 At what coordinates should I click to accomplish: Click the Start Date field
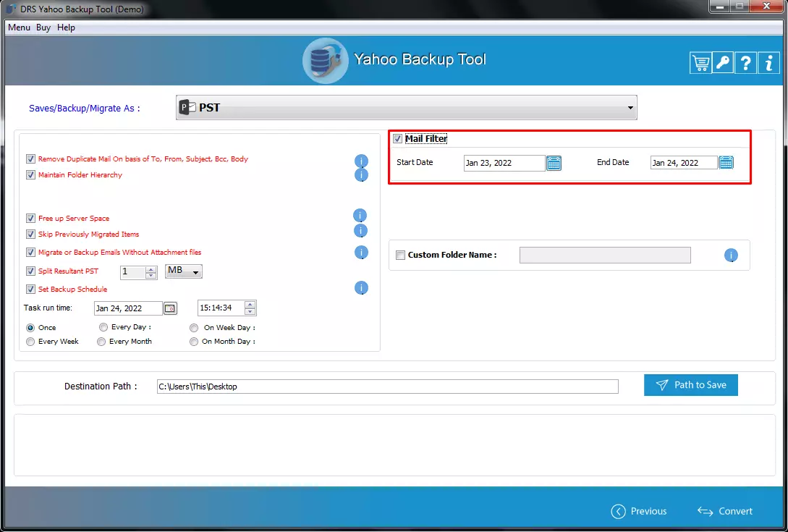pos(504,163)
